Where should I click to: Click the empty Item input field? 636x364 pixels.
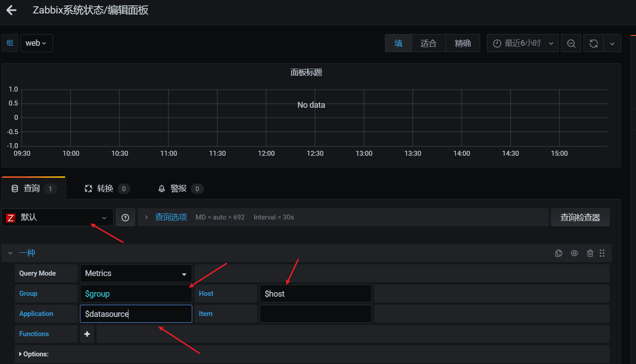pos(315,314)
